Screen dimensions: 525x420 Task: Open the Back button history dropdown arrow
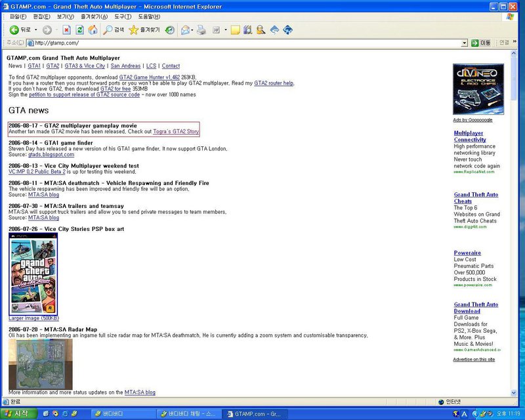35,30
